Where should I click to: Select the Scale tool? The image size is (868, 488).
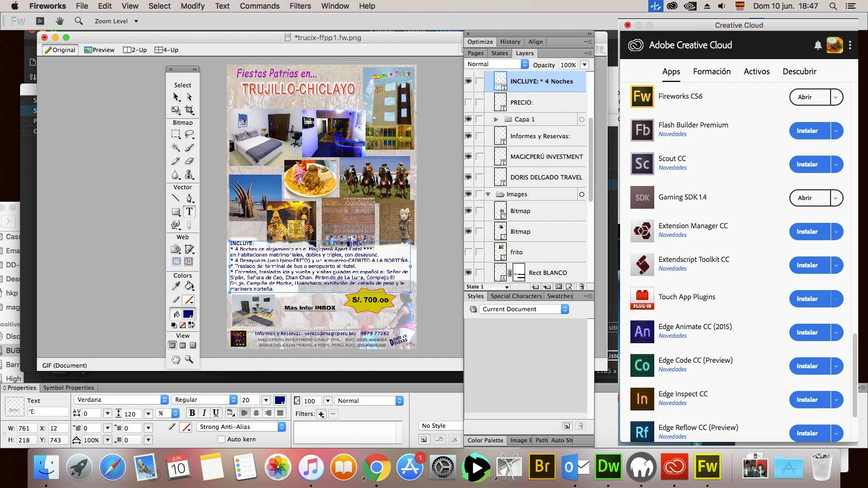point(176,110)
